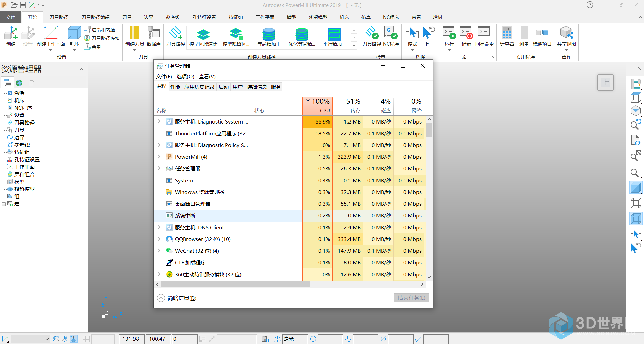Switch to 详细信息 tab
The width and height of the screenshot is (644, 344).
[x=257, y=87]
